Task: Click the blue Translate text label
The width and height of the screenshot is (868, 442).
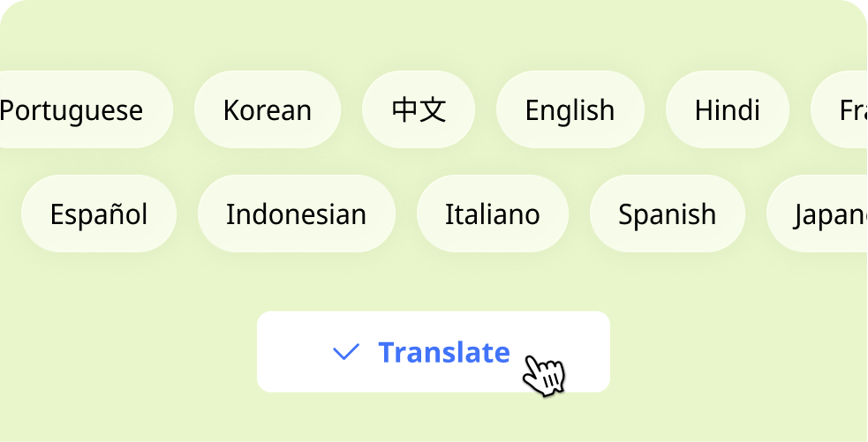Action: tap(444, 352)
